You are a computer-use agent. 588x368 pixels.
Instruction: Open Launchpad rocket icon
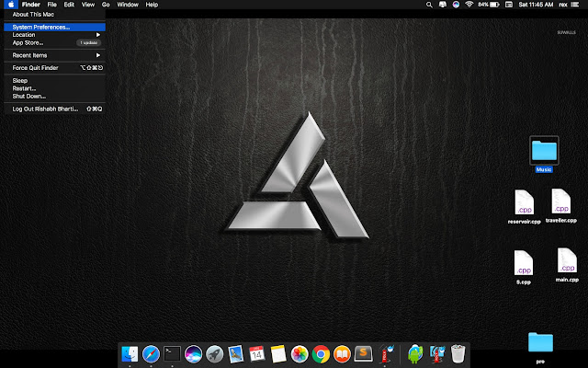[214, 353]
